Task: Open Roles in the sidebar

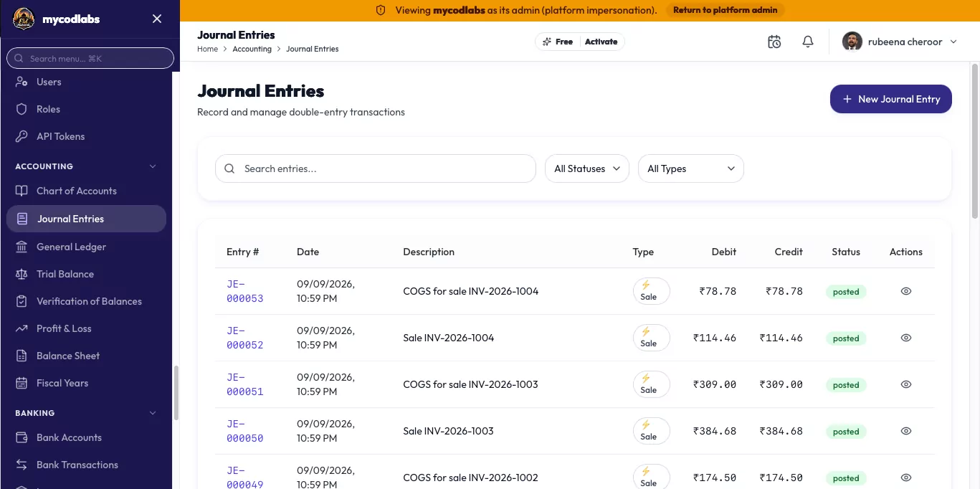Action: coord(48,109)
